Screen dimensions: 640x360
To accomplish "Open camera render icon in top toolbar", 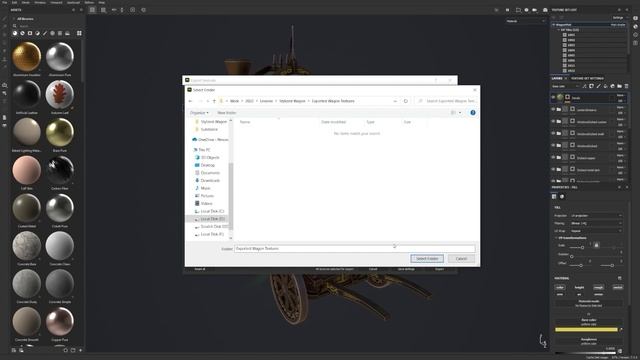I will pyautogui.click(x=544, y=10).
